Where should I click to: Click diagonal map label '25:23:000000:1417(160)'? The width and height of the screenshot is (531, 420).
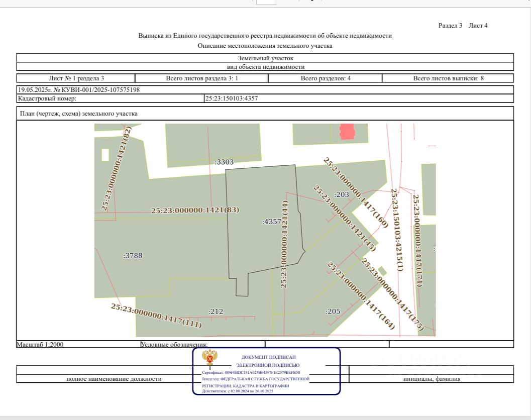[x=355, y=192]
